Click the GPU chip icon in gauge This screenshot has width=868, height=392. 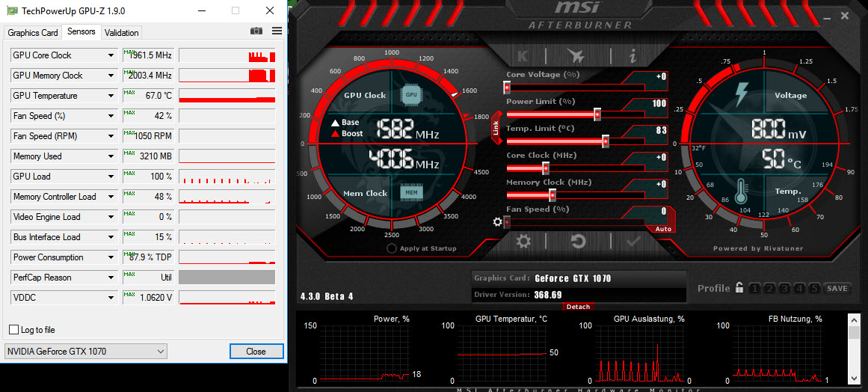[411, 95]
